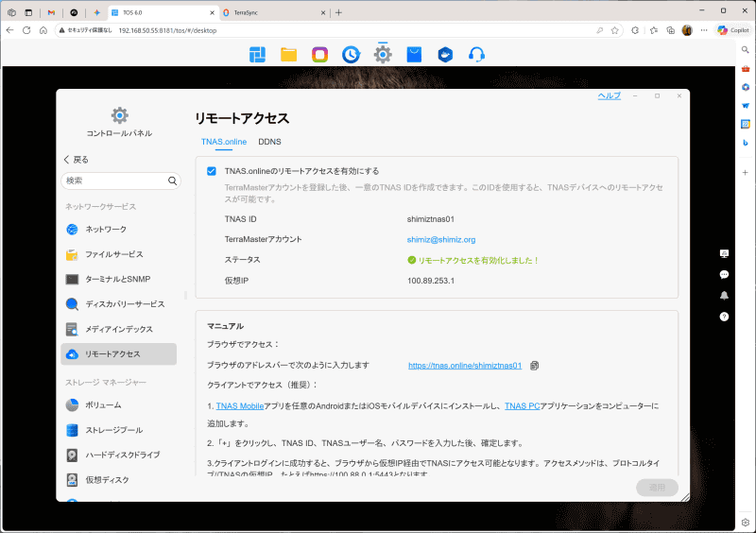Click the window resize grip at bottom-right corner
Screen dimensions: 756x533
[684, 497]
